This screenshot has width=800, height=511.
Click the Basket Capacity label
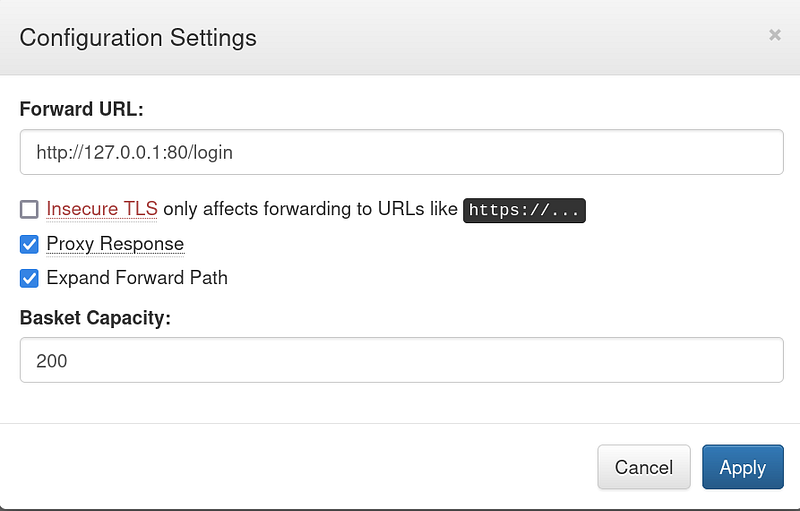tap(96, 318)
